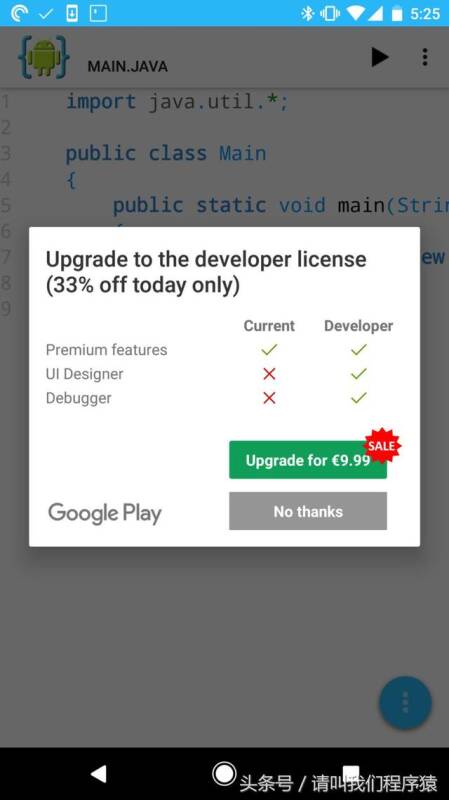Click the red SALE badge
Viewport: 449px width, 800px height.
pos(382,445)
